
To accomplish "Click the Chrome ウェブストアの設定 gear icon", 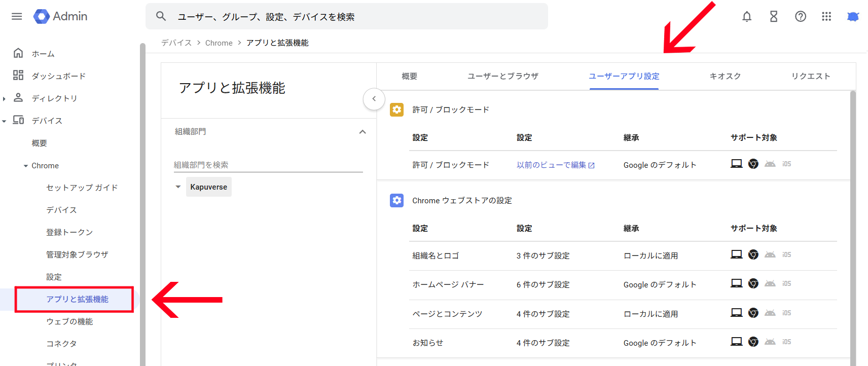I will point(396,201).
